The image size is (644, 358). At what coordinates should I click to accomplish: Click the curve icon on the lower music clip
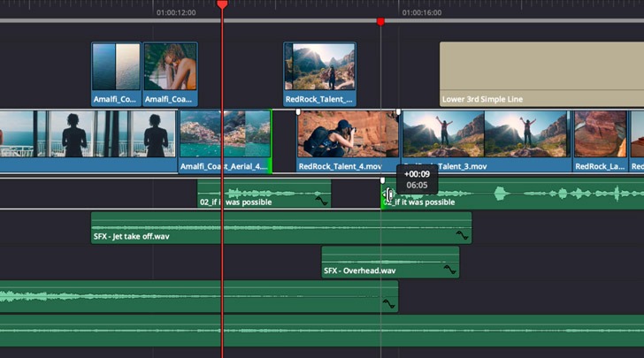[x=387, y=303]
